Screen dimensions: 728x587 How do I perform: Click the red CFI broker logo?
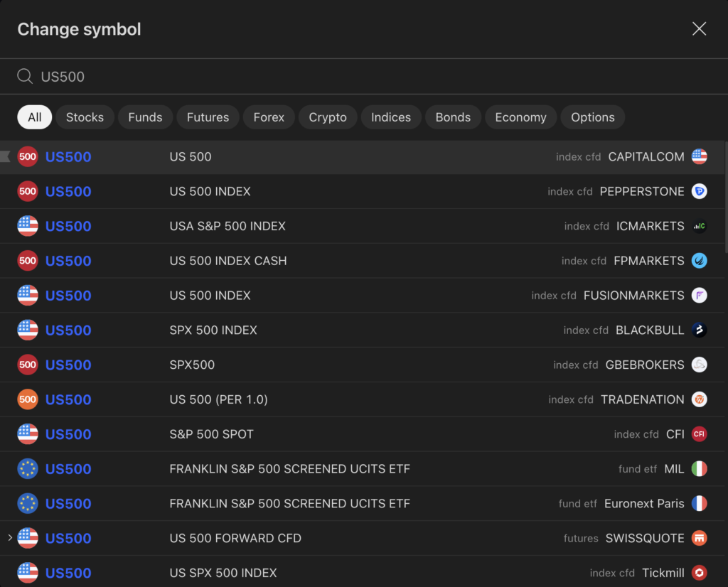(699, 434)
